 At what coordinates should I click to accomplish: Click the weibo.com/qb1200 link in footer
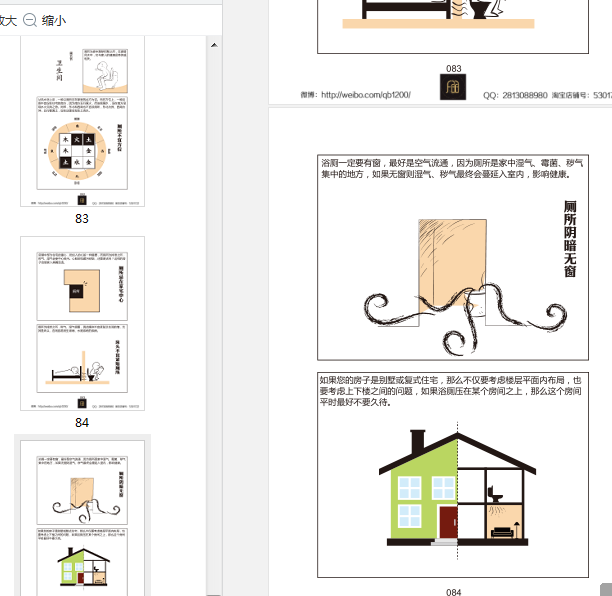[x=366, y=95]
